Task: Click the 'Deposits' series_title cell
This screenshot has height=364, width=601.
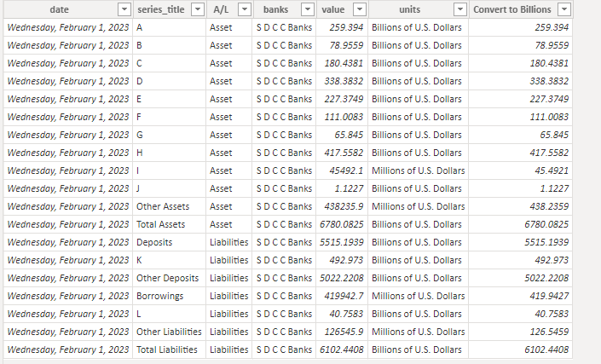Action: (x=170, y=242)
